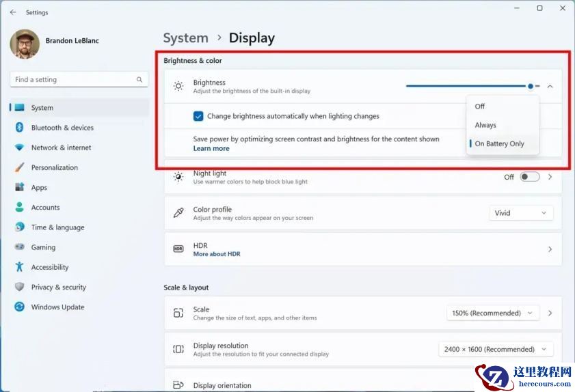Click the Color profile eyedropper icon
This screenshot has width=575, height=392.
[x=178, y=213]
